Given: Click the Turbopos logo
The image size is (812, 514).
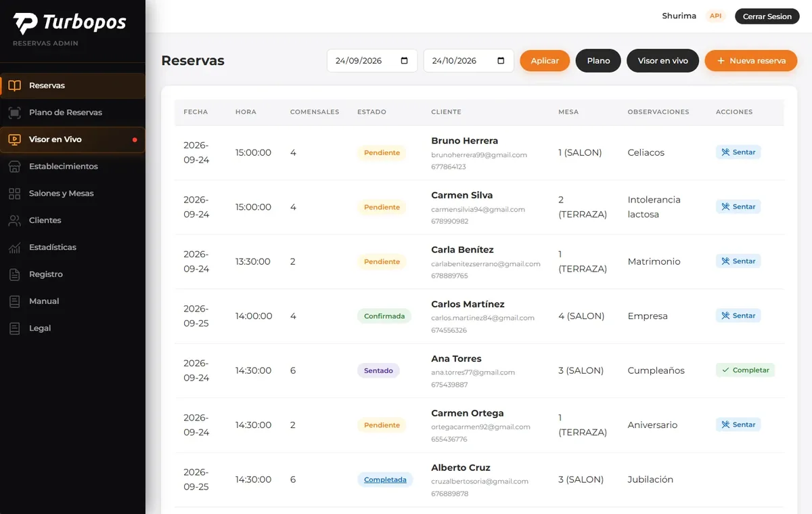Looking at the screenshot, I should pyautogui.click(x=70, y=23).
